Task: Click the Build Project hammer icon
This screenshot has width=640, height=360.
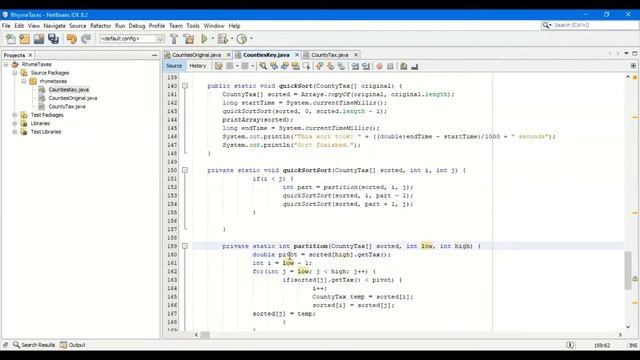Action: [174, 39]
